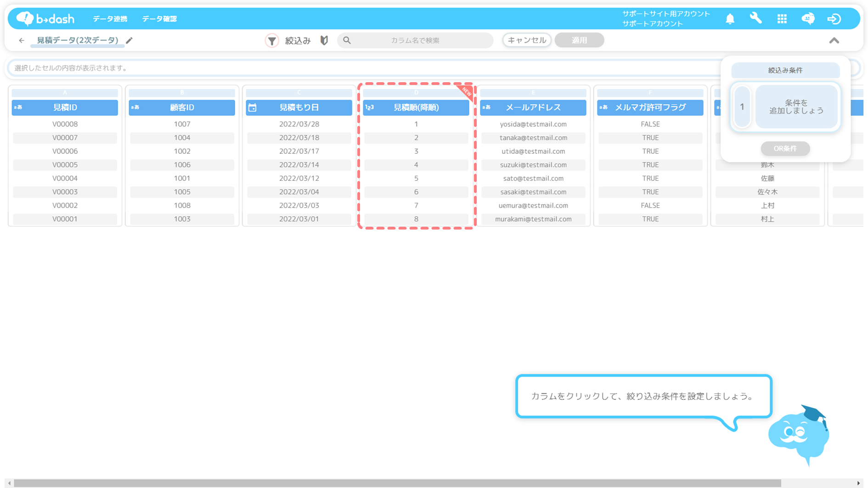Collapse the toolbar with up chevron
This screenshot has width=868, height=488.
(x=834, y=41)
